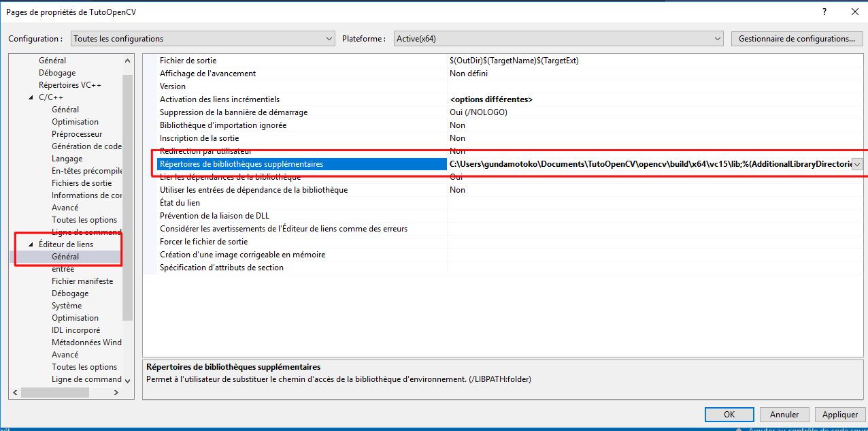
Task: Collapse the C/C++ tree node
Action: tap(30, 97)
